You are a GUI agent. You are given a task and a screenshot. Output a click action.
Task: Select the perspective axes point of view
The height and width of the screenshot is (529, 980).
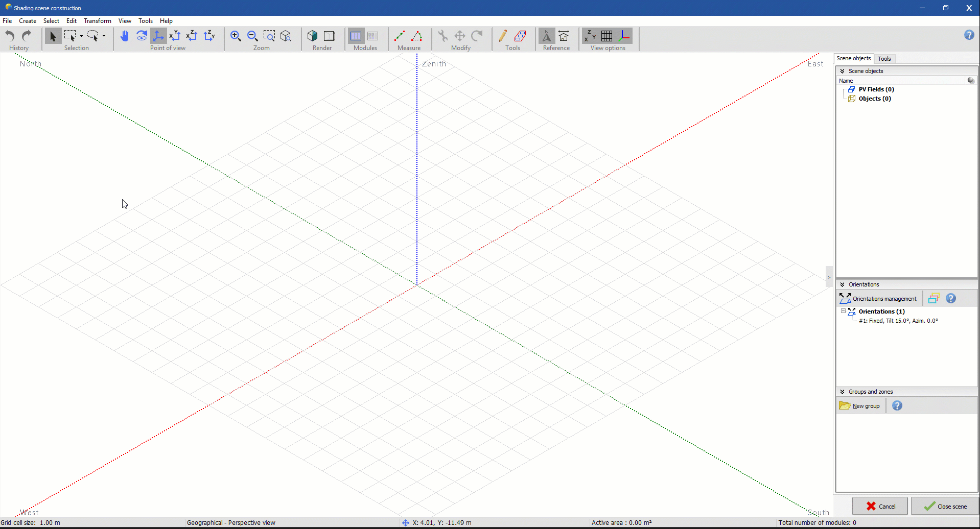(158, 36)
